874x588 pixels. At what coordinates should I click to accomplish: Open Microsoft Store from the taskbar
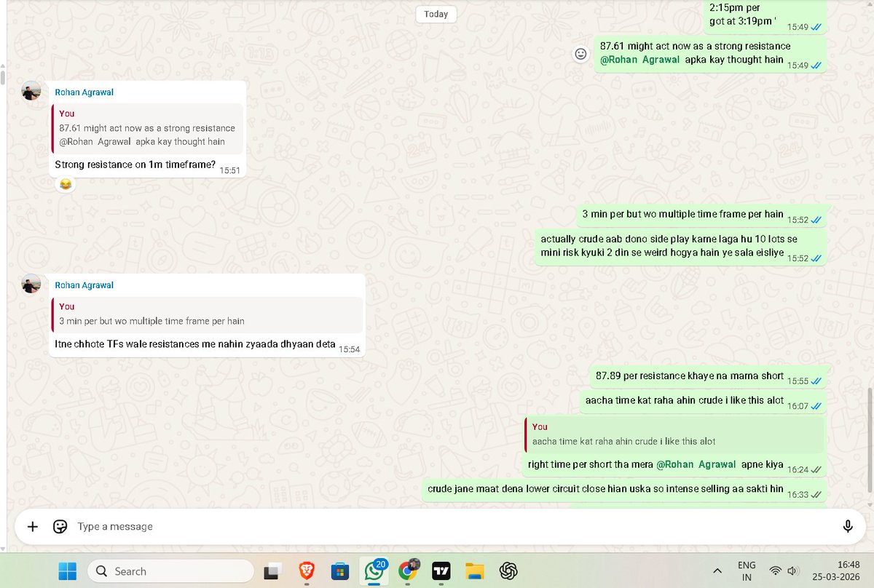(339, 571)
